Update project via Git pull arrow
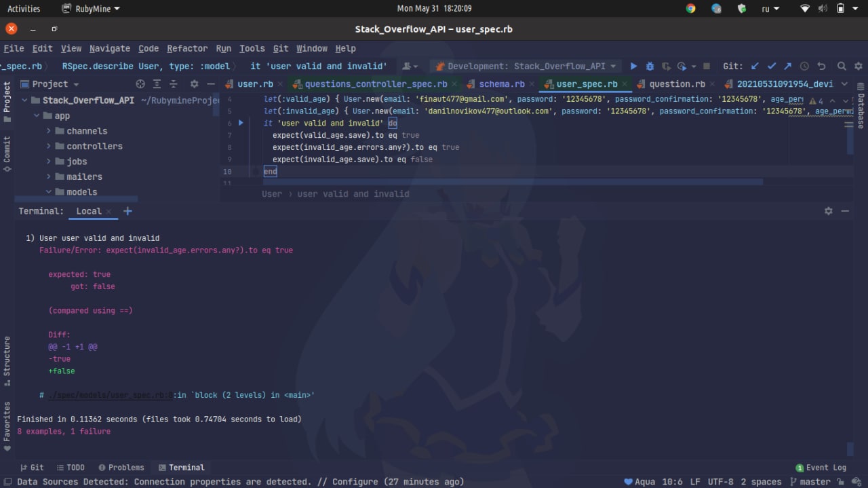 click(755, 66)
